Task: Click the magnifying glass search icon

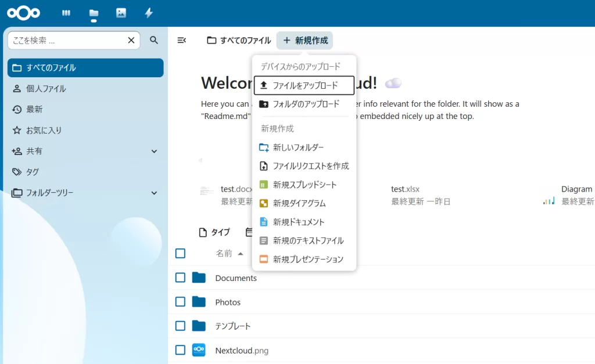Action: (153, 40)
